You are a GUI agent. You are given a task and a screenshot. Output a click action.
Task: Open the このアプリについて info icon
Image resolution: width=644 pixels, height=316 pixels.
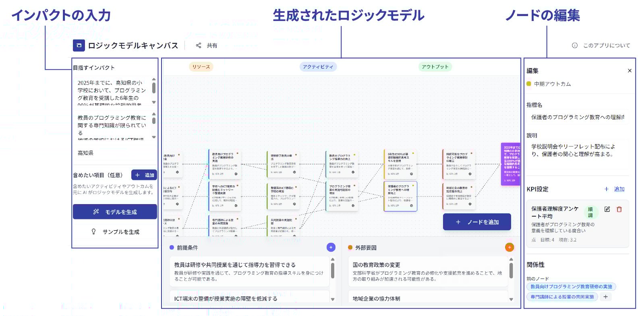coord(575,45)
